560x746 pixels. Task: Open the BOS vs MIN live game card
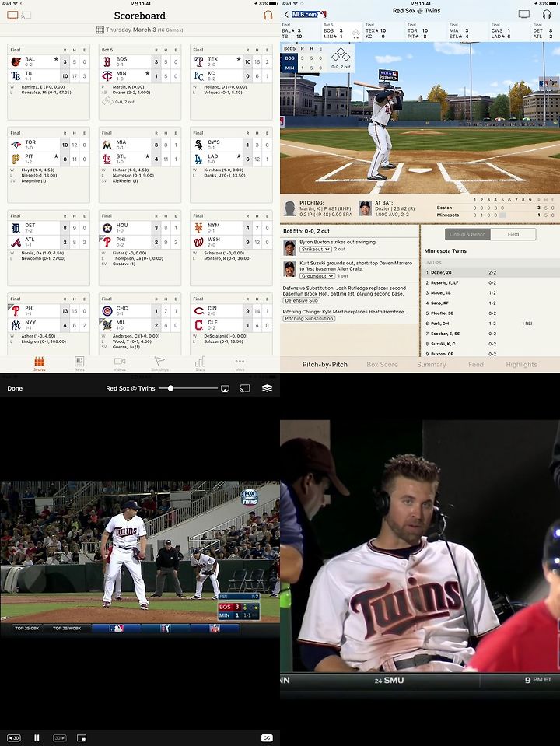point(140,82)
